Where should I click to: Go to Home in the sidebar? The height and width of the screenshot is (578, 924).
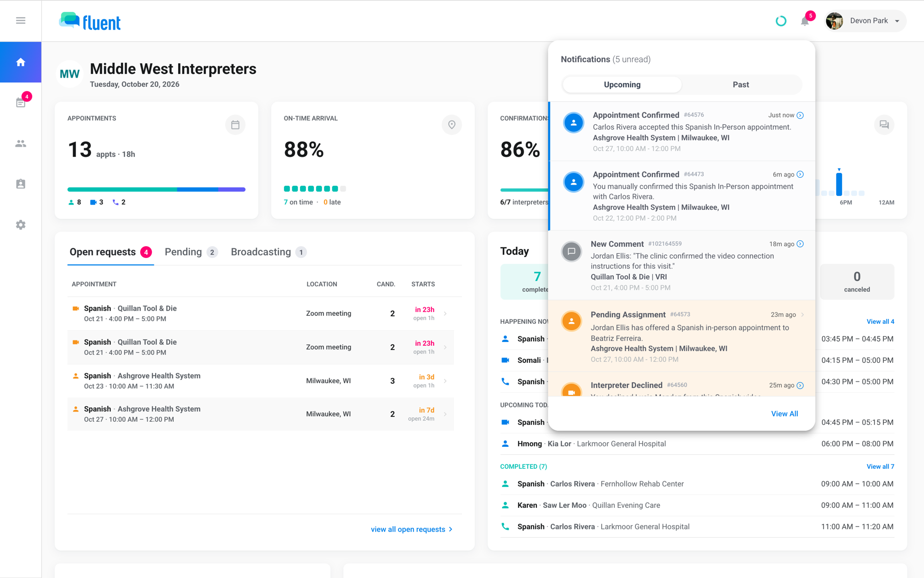20,62
